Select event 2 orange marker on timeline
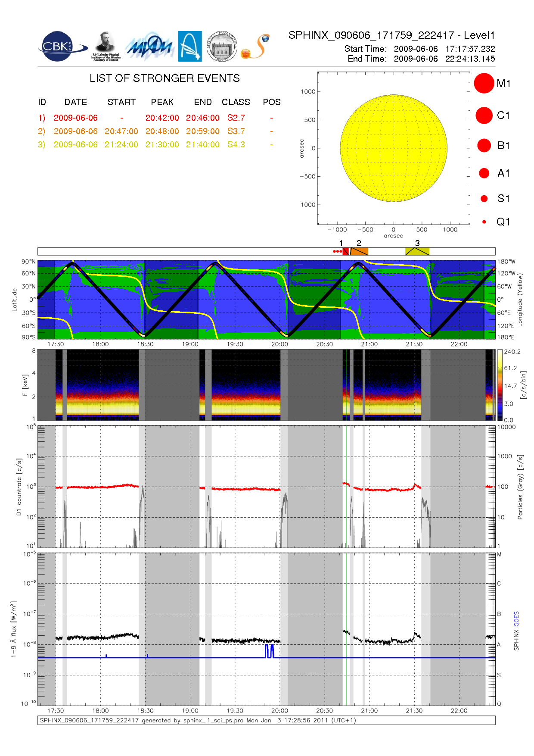 (359, 252)
